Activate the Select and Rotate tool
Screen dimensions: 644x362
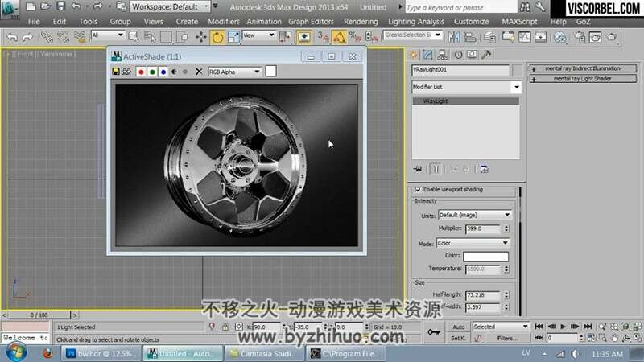point(217,37)
